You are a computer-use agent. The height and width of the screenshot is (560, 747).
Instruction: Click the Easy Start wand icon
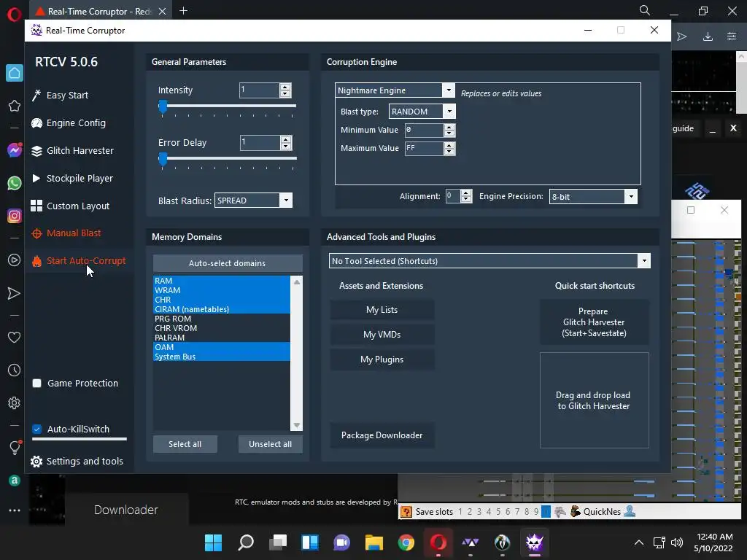pos(36,96)
